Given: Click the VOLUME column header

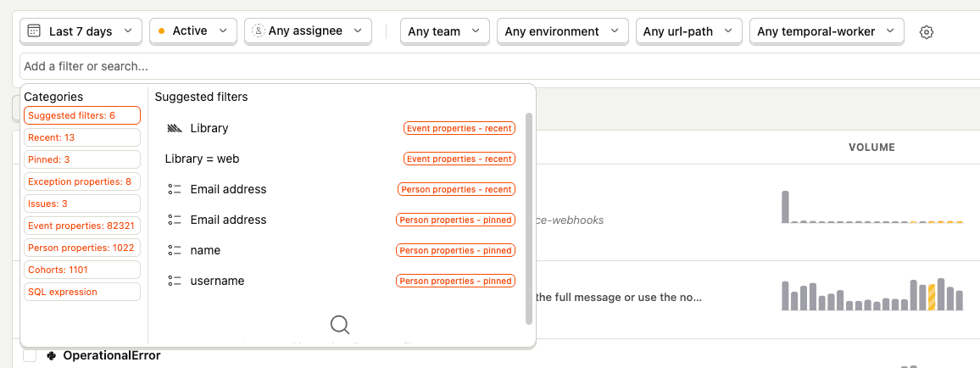Looking at the screenshot, I should 871,148.
